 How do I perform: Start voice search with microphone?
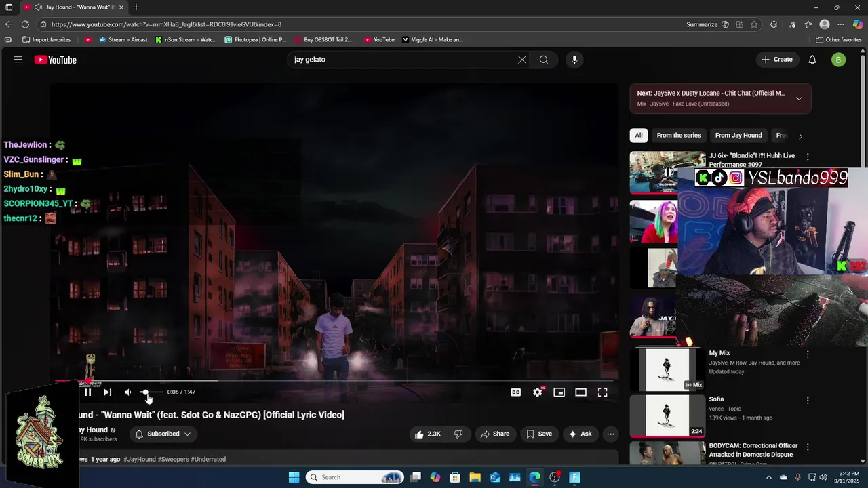(x=574, y=60)
